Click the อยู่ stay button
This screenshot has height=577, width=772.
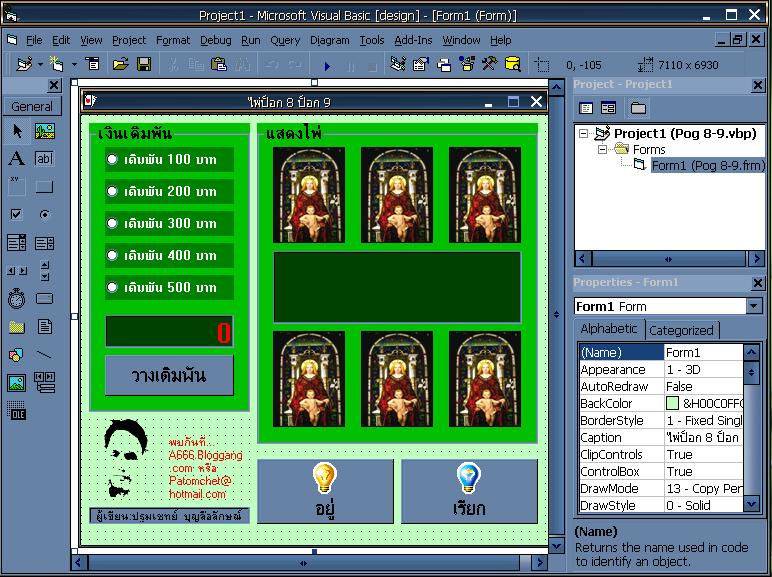[325, 491]
